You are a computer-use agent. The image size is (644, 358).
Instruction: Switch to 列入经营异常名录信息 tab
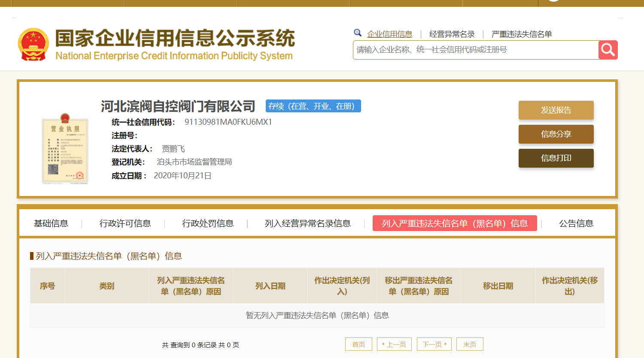307,223
